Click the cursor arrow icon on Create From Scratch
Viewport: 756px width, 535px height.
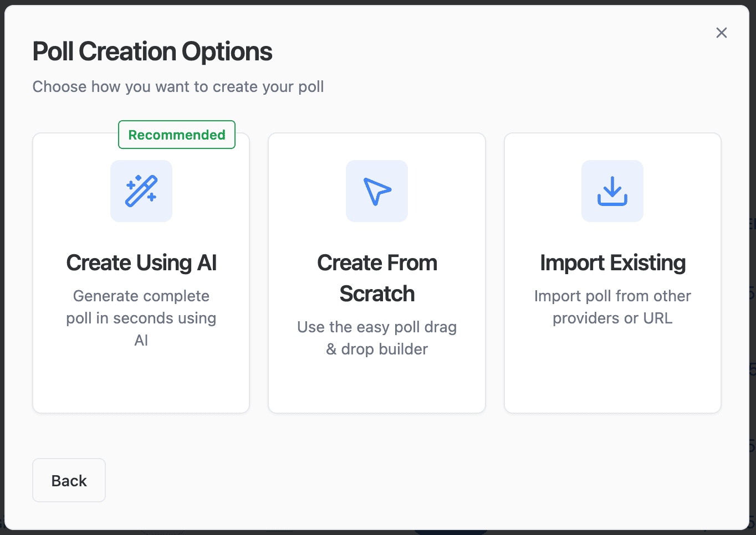377,191
